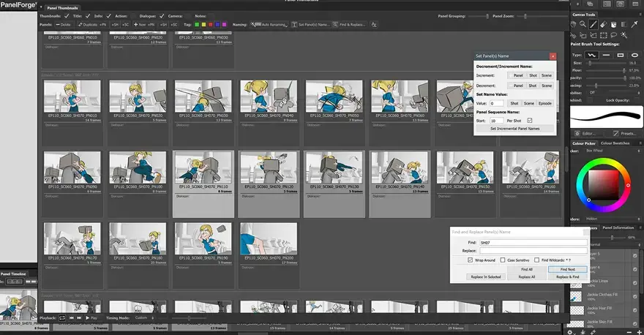Image resolution: width=644 pixels, height=335 pixels.
Task: Open the layer blend mode Normal dropdown
Action: [614, 244]
